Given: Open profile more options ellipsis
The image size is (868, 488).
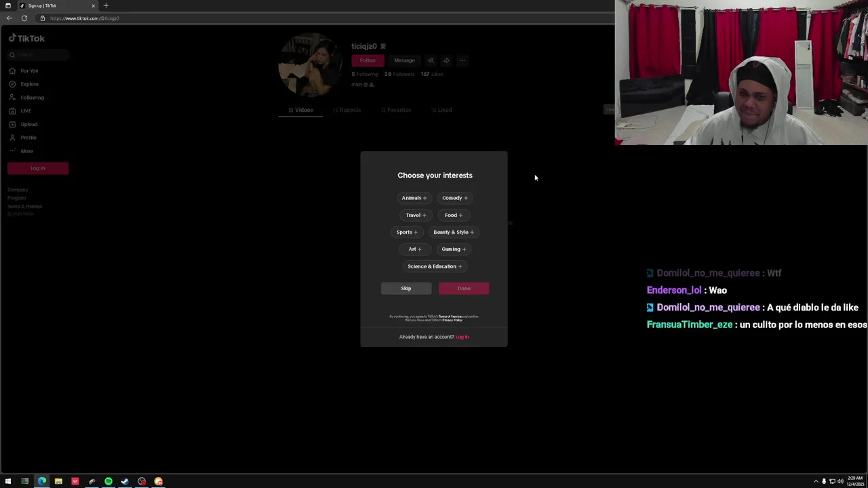Looking at the screenshot, I should coord(462,60).
